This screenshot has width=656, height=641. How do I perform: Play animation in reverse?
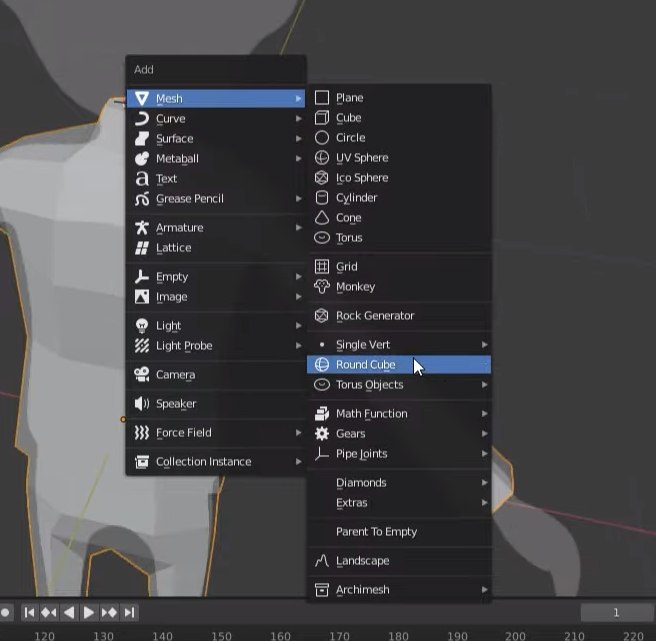coord(69,613)
